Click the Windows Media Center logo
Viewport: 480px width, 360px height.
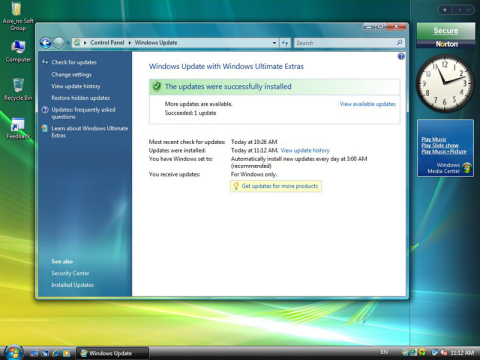coord(467,168)
